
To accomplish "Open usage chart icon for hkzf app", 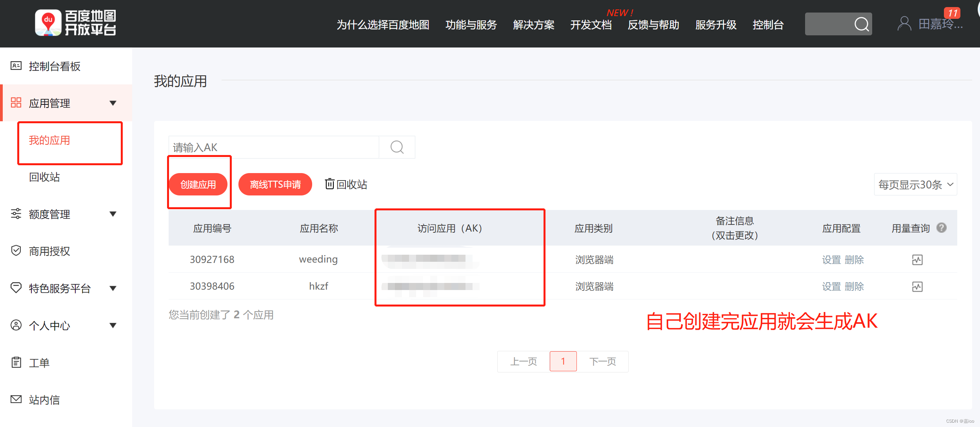I will point(917,286).
